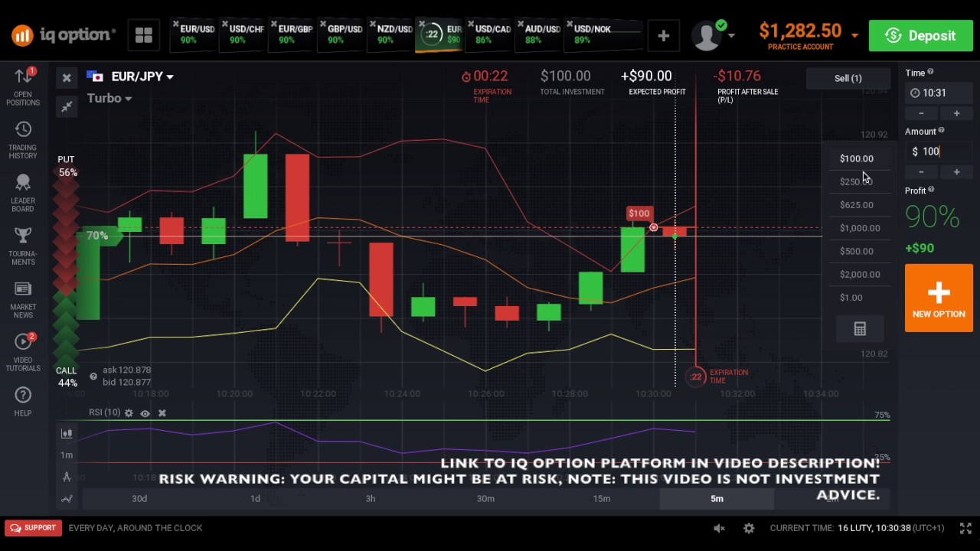Screen dimensions: 980x551
Task: Click the iq option logo
Action: tap(64, 34)
